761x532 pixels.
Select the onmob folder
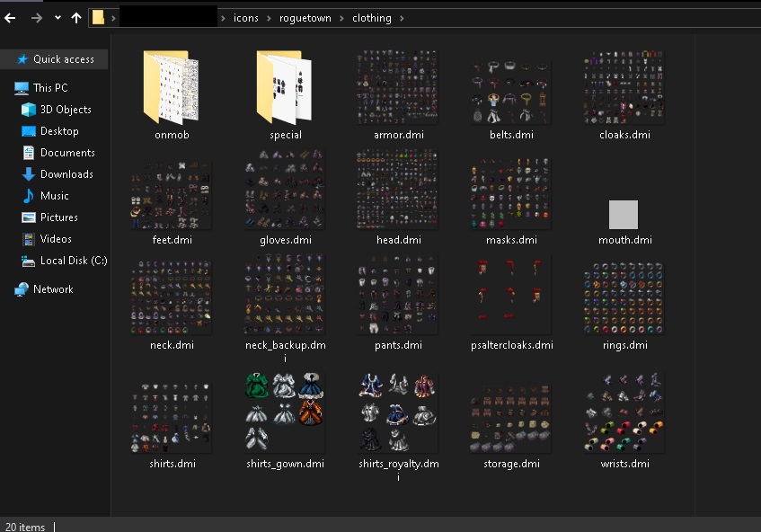(x=172, y=87)
